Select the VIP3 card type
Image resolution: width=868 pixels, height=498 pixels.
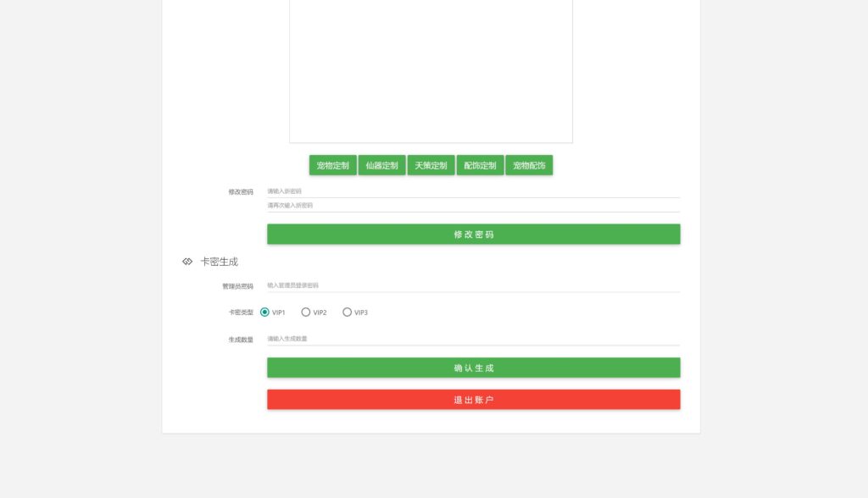click(x=348, y=312)
